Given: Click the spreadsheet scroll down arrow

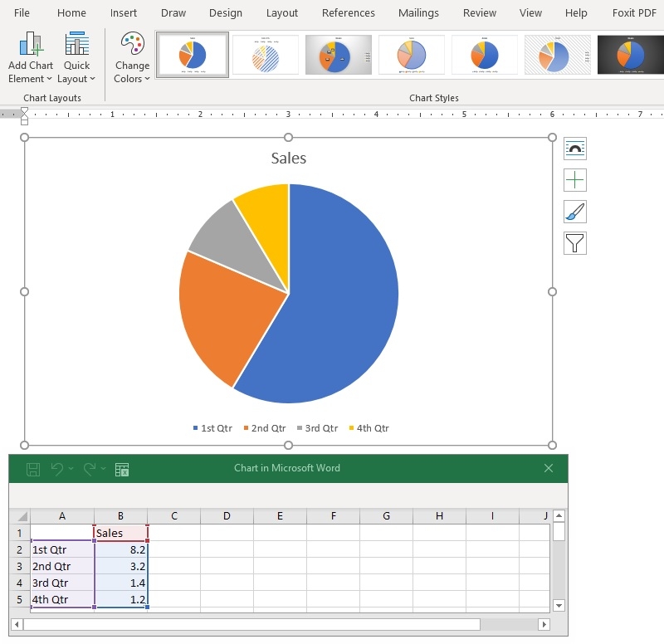Looking at the screenshot, I should [559, 606].
